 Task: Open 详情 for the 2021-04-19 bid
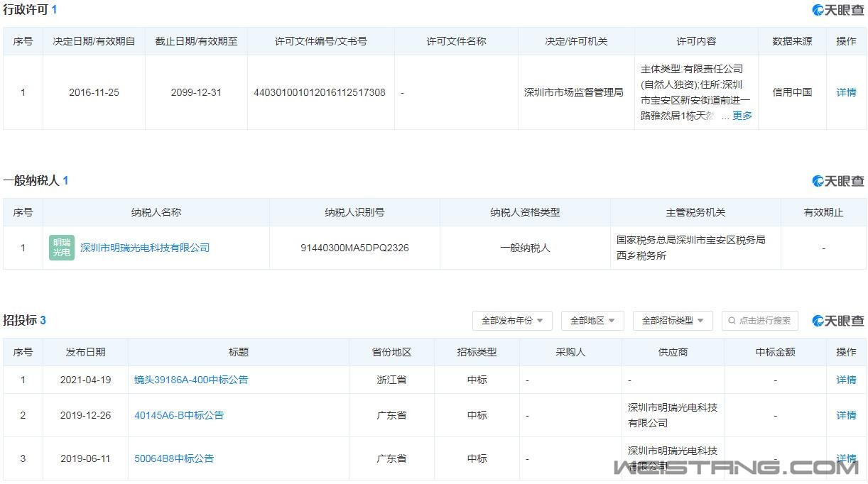click(846, 380)
